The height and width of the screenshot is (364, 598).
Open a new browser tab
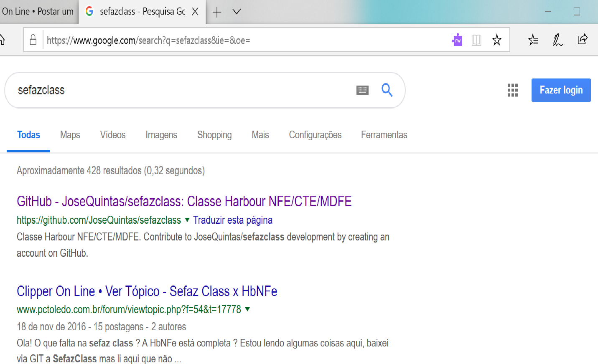[217, 12]
